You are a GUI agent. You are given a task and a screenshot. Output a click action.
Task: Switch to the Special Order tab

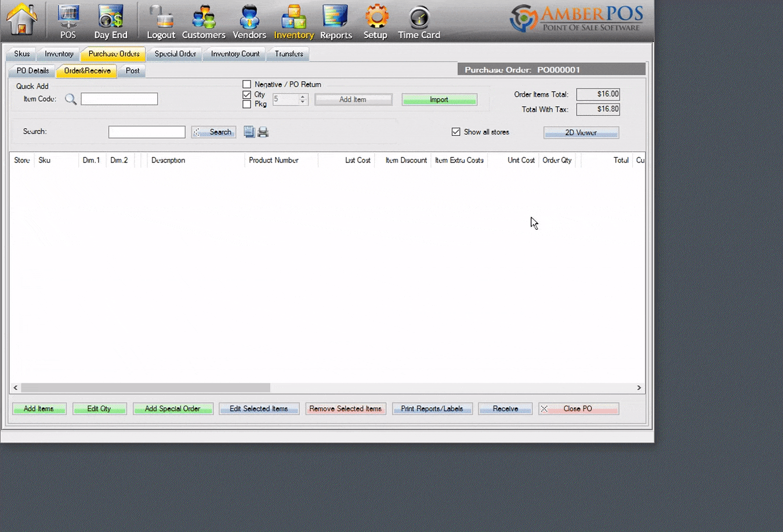(x=175, y=54)
